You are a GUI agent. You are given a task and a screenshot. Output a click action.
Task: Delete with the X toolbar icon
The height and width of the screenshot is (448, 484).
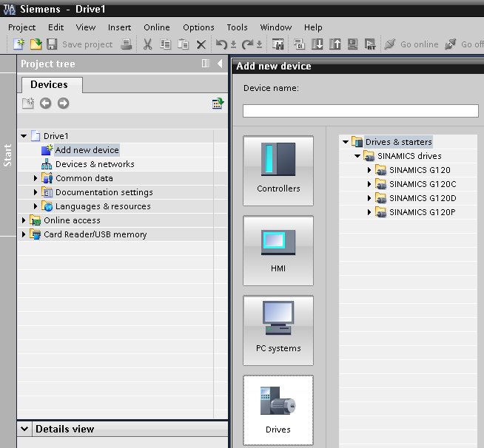click(201, 44)
